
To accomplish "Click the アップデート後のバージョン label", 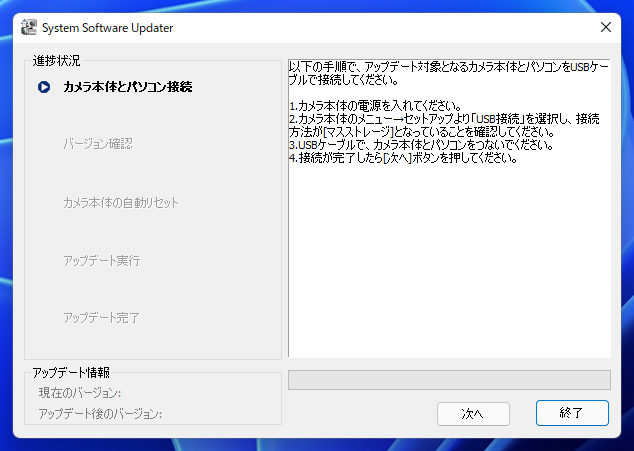I will [x=100, y=414].
